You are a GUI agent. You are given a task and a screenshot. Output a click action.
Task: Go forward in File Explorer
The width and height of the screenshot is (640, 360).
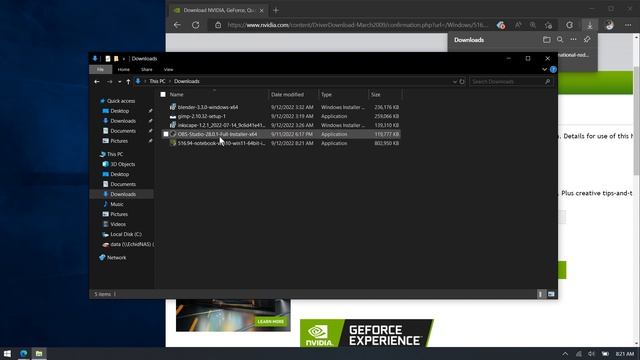109,82
